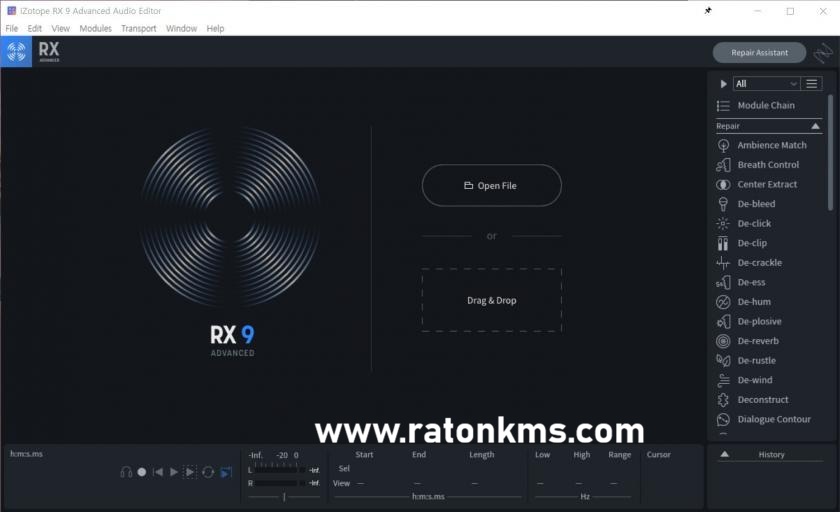Click the Length column header
Viewport: 840px width, 512px height.
tap(482, 454)
